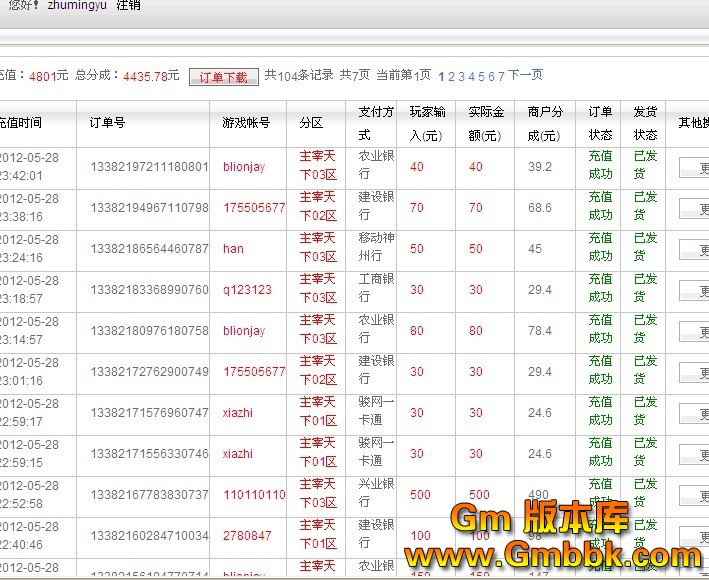Select order number 13382197211180801
Image resolution: width=709 pixels, height=580 pixels.
[149, 167]
